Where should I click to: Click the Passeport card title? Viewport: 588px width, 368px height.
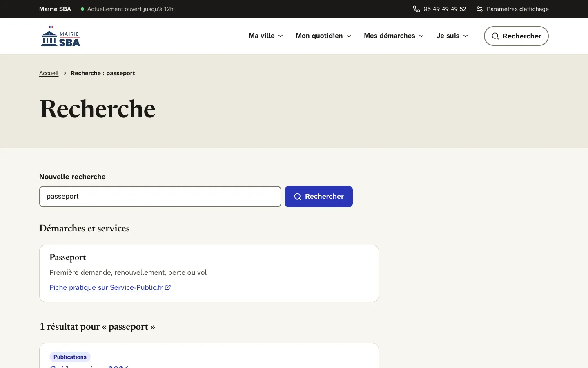pyautogui.click(x=68, y=257)
